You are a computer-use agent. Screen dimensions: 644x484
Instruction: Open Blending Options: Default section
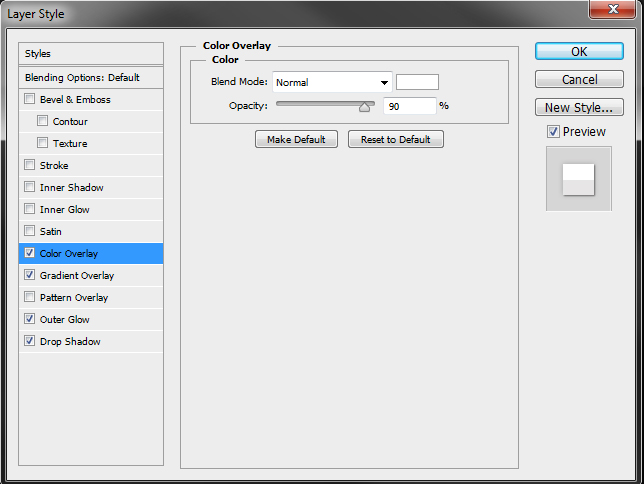coord(91,77)
